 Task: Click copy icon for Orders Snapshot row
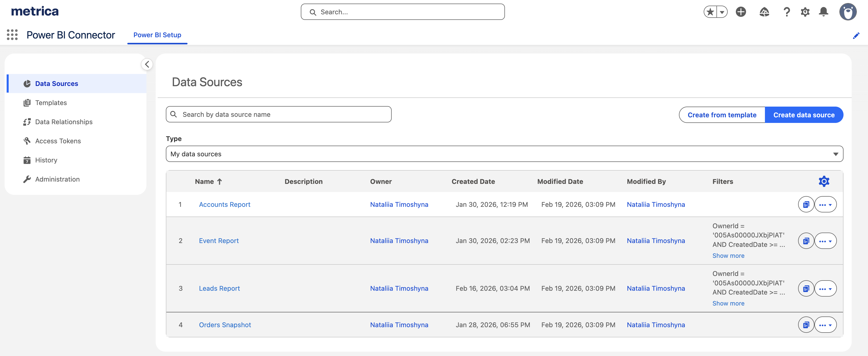[806, 325]
